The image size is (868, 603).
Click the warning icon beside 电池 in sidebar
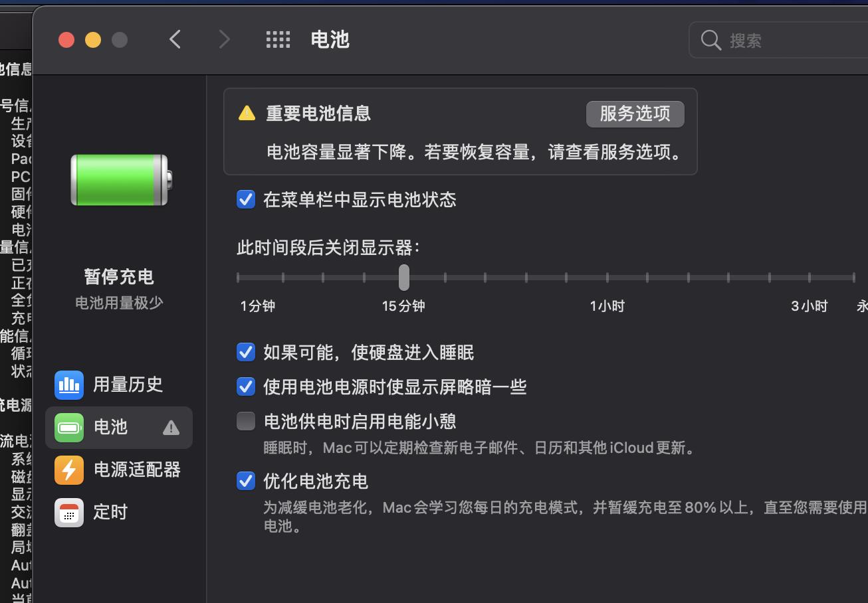[x=171, y=428]
